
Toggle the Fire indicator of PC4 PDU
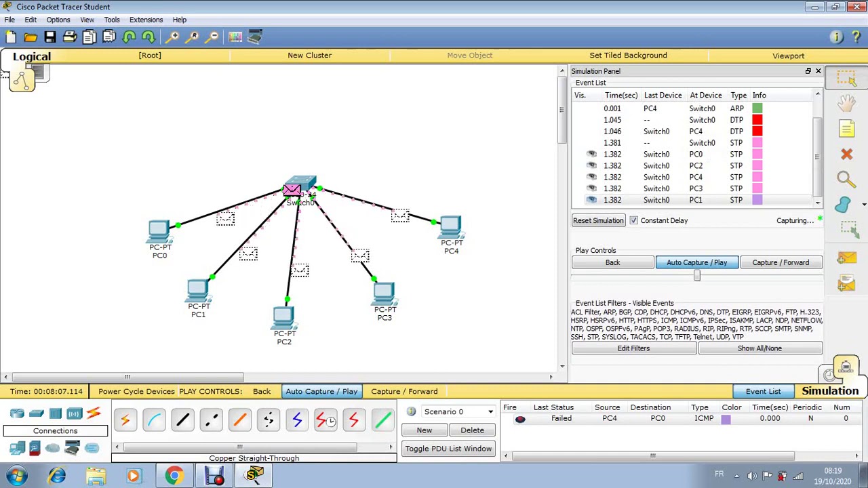click(x=520, y=419)
